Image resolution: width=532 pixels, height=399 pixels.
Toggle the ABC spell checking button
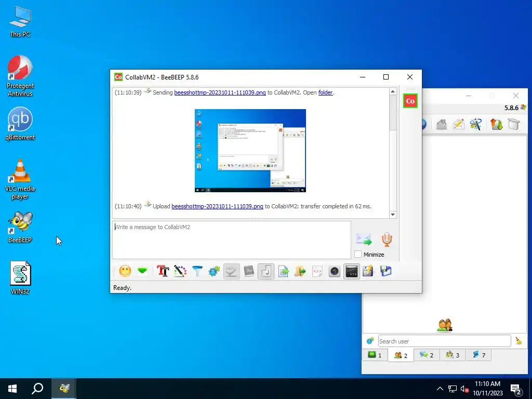[x=231, y=271]
